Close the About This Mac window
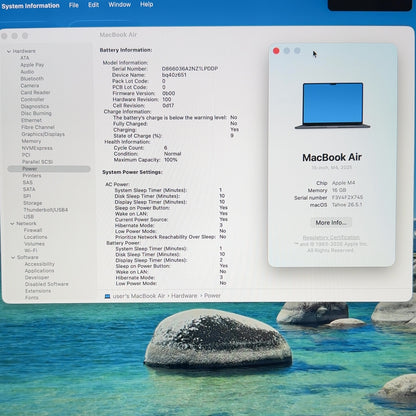Viewport: 416px width, 416px height. point(276,51)
